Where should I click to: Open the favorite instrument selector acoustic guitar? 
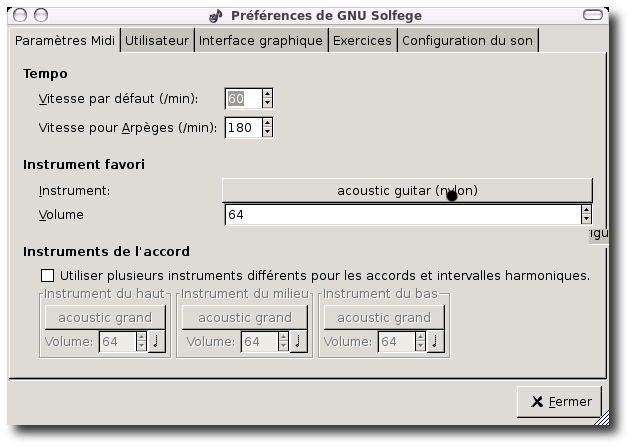pyautogui.click(x=407, y=190)
